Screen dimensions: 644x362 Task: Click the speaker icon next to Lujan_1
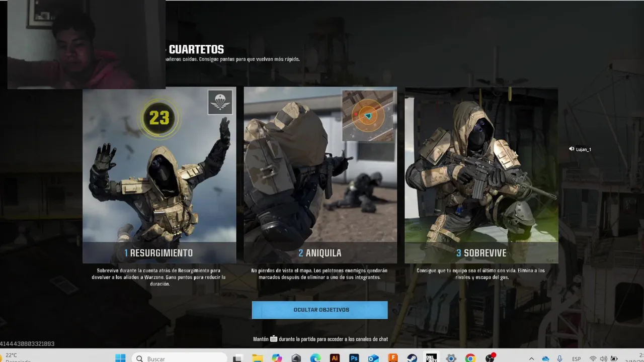tap(572, 149)
